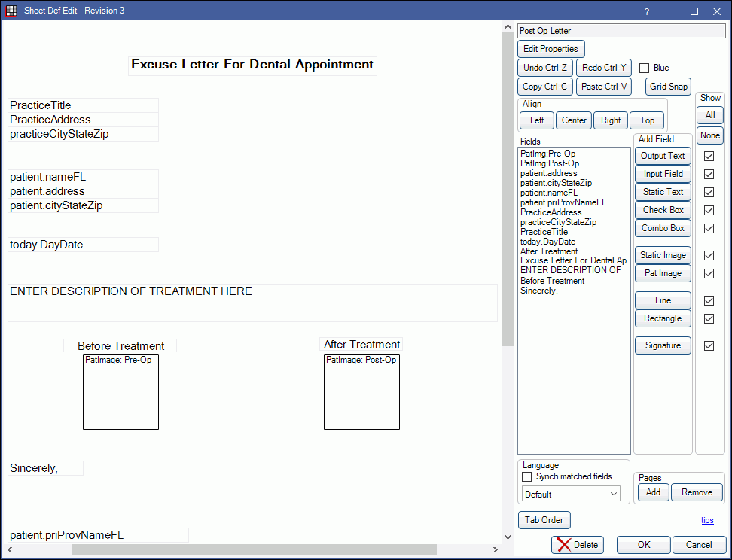Add a Rectangle to the sheet

point(663,318)
